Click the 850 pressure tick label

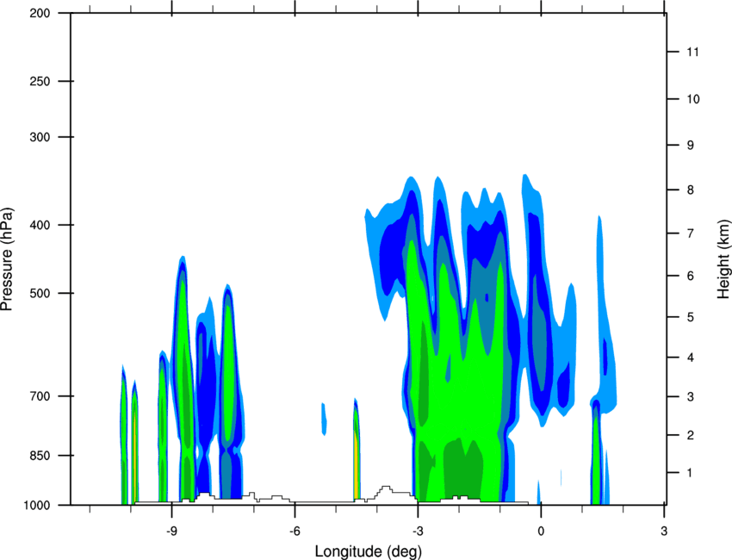[40, 456]
